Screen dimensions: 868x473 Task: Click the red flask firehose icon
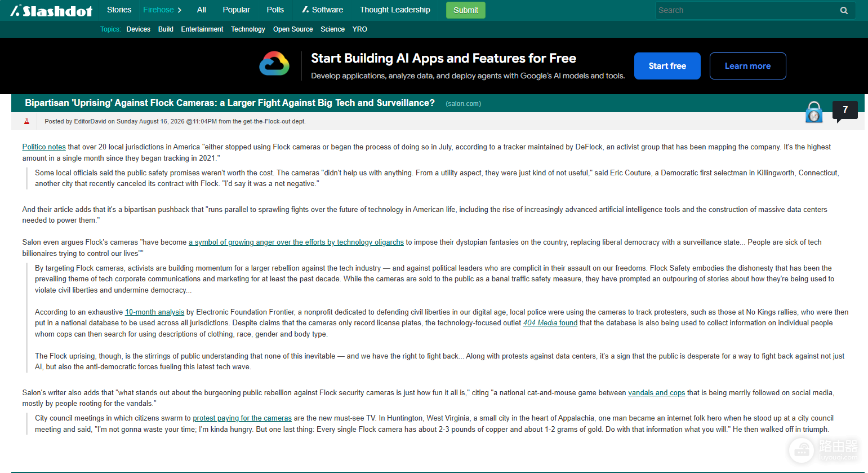point(26,121)
